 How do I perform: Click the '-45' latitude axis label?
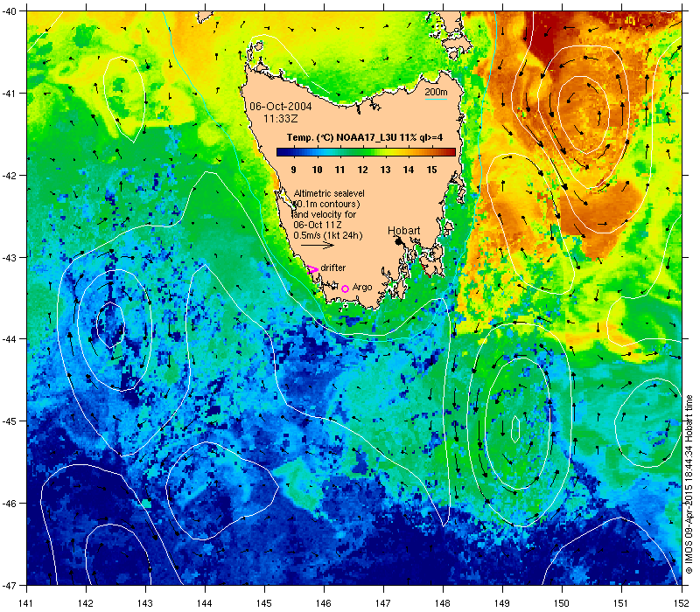[9, 421]
